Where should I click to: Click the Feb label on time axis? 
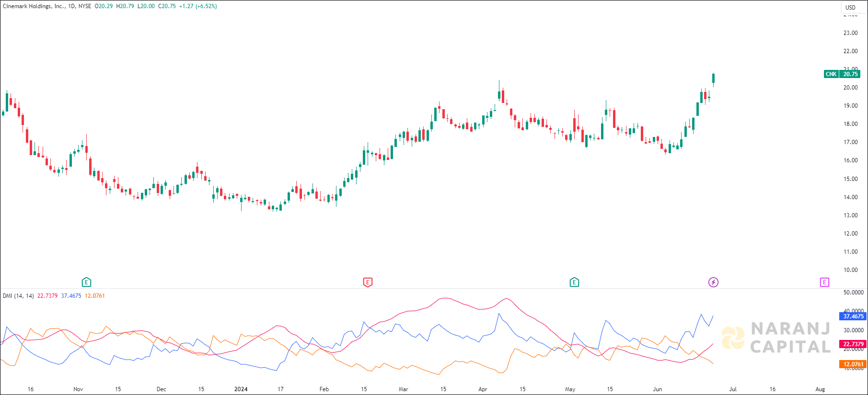(x=324, y=389)
